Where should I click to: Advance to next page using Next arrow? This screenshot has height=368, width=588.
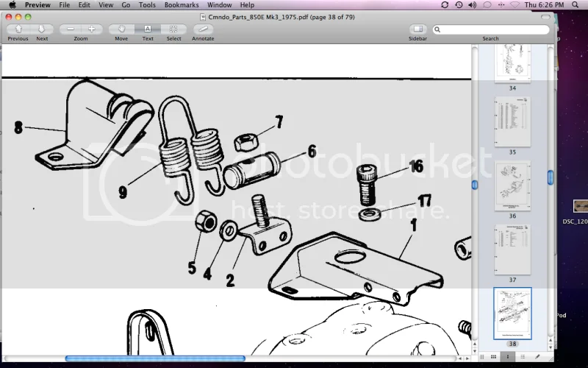(x=40, y=29)
